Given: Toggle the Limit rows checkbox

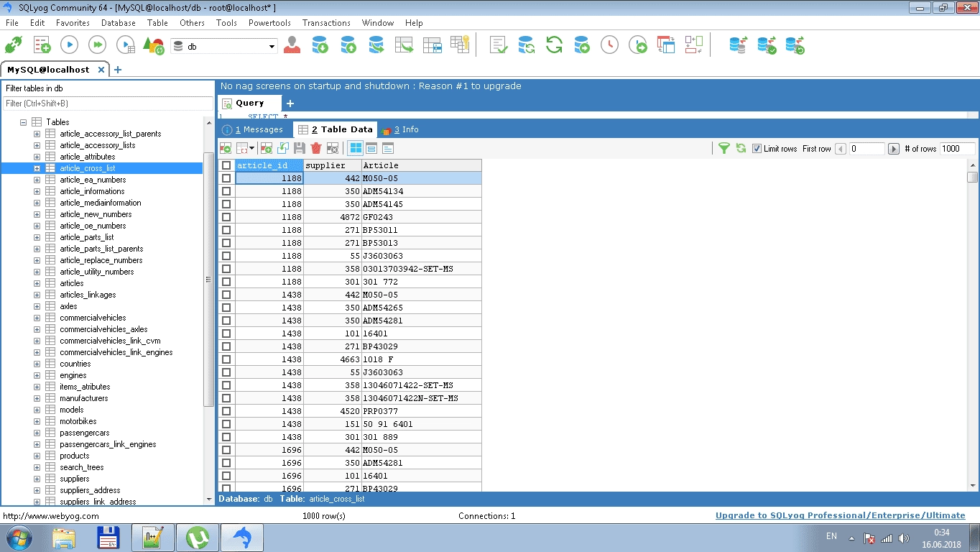Looking at the screenshot, I should pyautogui.click(x=757, y=149).
